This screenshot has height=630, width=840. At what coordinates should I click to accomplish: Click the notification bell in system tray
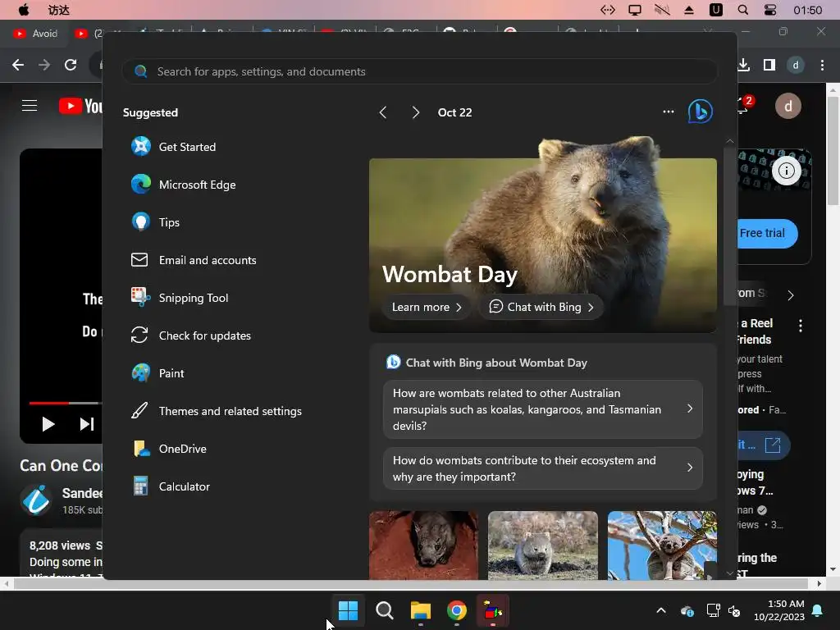(x=818, y=610)
